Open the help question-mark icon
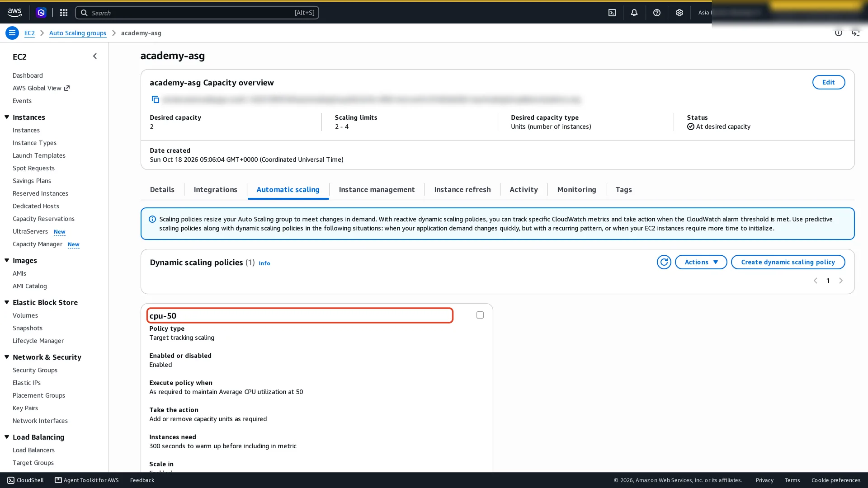The width and height of the screenshot is (868, 488). tap(657, 13)
